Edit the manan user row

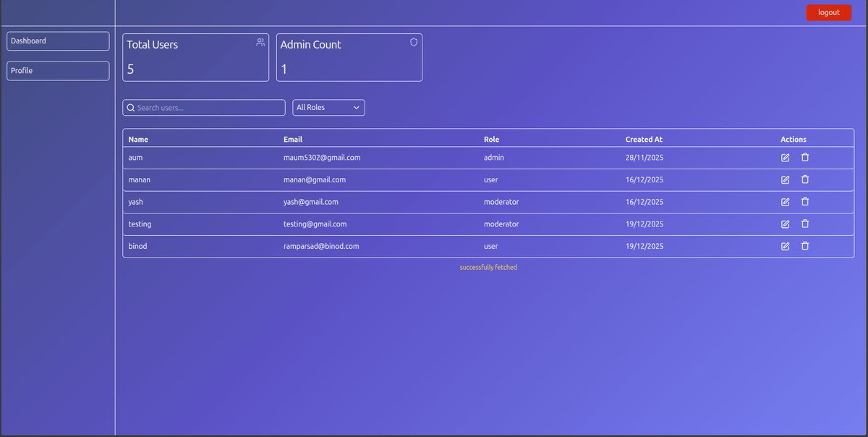[786, 180]
